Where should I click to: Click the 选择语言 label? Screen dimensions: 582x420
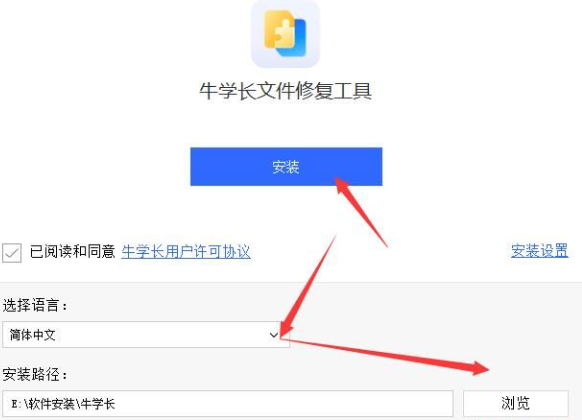coord(35,306)
